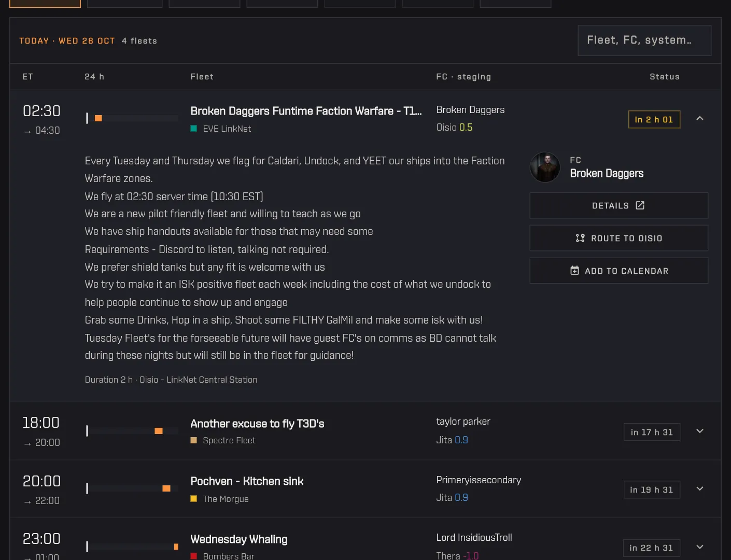Click the ET column header

[x=28, y=77]
